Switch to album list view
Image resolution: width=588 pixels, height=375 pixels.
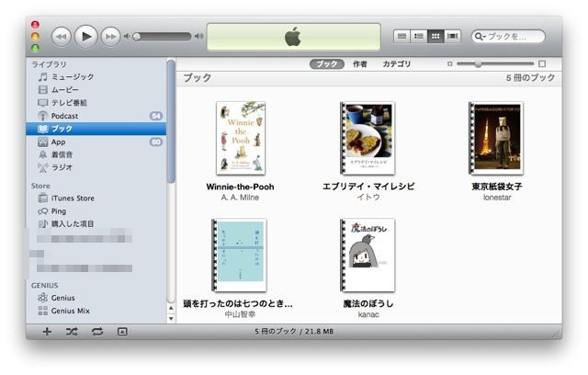[x=419, y=37]
